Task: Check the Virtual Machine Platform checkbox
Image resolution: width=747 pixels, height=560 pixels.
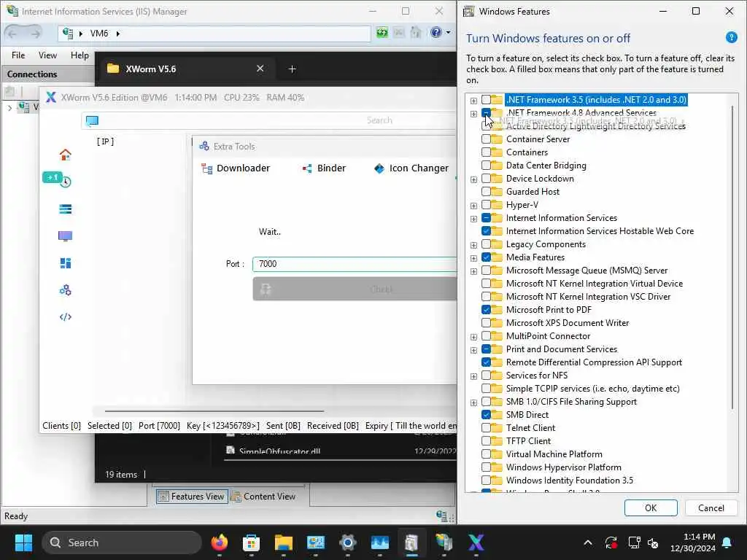Action: pos(486,454)
